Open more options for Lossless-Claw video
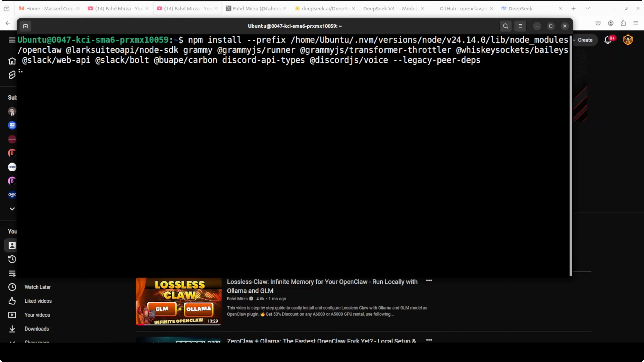The image size is (644, 362). tap(429, 281)
